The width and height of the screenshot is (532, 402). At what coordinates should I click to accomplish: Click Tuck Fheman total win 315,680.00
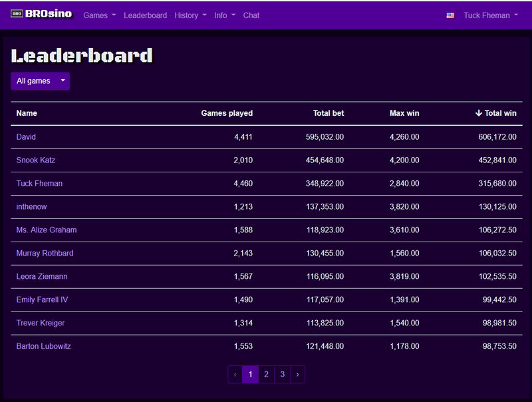(x=497, y=183)
